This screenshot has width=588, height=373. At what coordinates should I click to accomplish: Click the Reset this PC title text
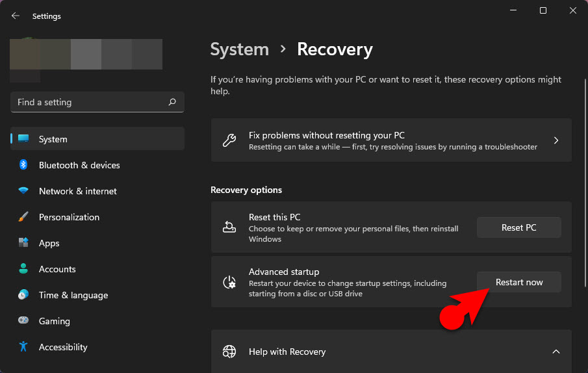point(274,217)
